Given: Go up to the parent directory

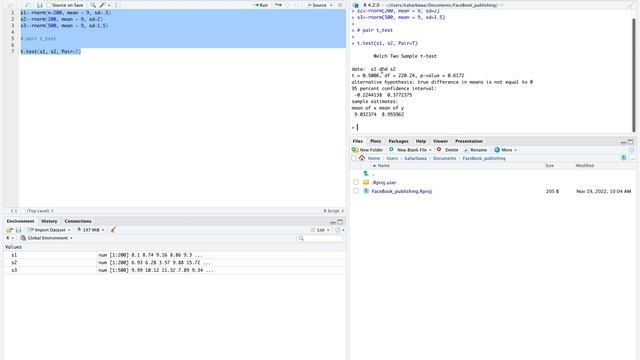Looking at the screenshot, I should pos(366,173).
